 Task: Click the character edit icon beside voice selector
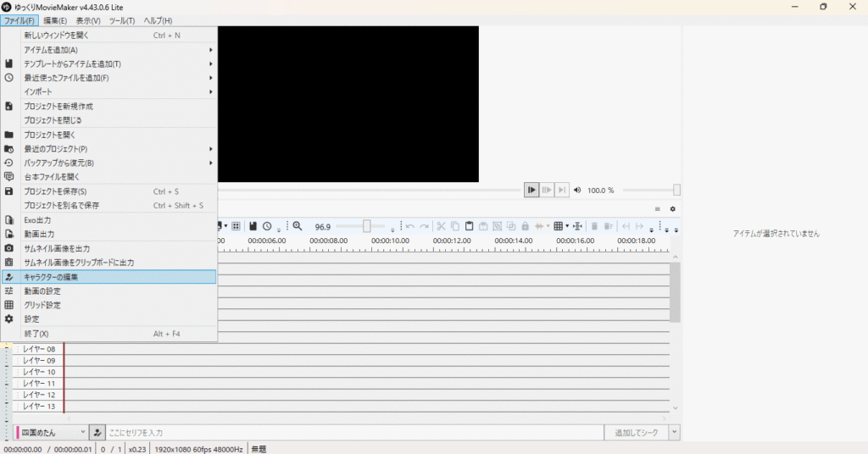[97, 432]
